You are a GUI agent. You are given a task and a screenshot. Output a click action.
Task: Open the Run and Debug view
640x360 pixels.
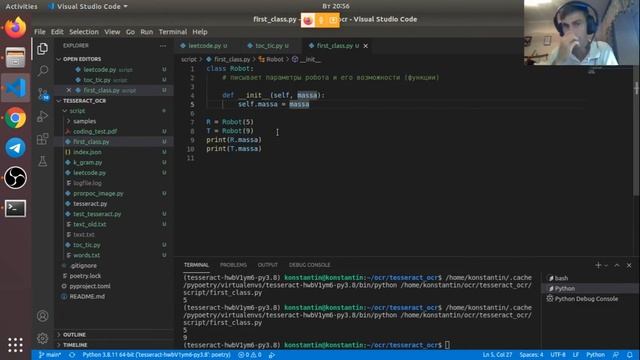coord(42,117)
